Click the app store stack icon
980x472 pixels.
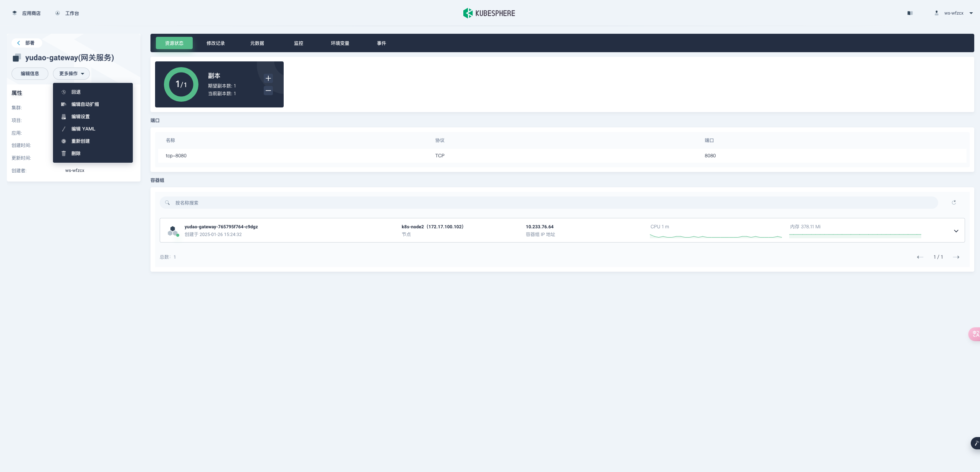click(15, 13)
